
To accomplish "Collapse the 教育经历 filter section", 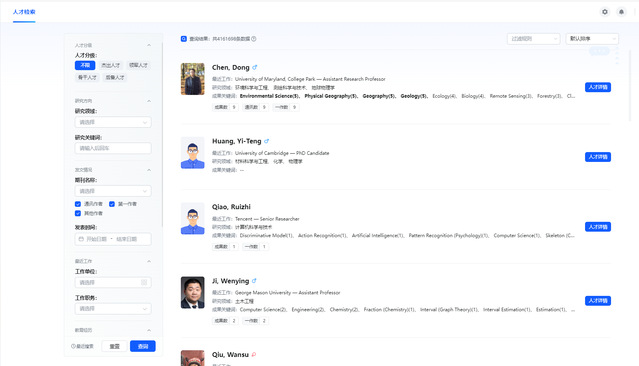I will tap(149, 330).
